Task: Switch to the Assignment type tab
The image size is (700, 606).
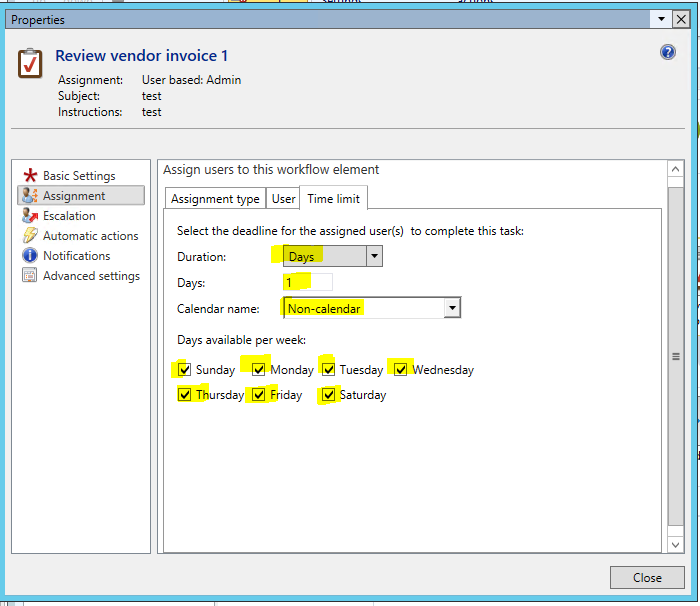Action: pos(215,199)
